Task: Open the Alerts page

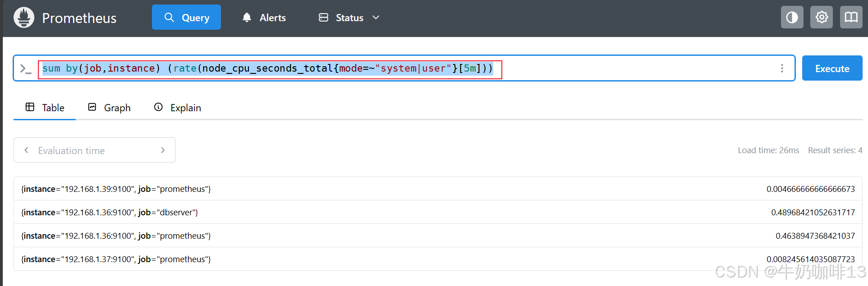Action: tap(264, 18)
